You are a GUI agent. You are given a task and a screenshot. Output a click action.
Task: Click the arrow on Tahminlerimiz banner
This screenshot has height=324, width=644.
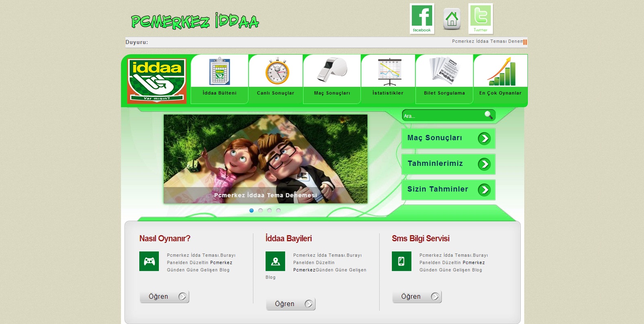484,164
